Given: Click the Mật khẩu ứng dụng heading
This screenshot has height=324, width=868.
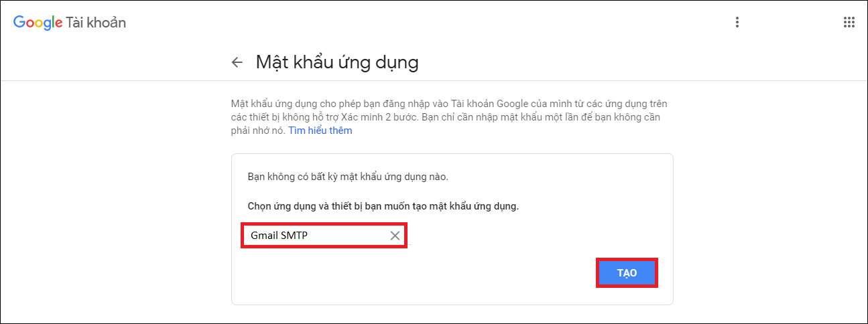Looking at the screenshot, I should click(337, 63).
